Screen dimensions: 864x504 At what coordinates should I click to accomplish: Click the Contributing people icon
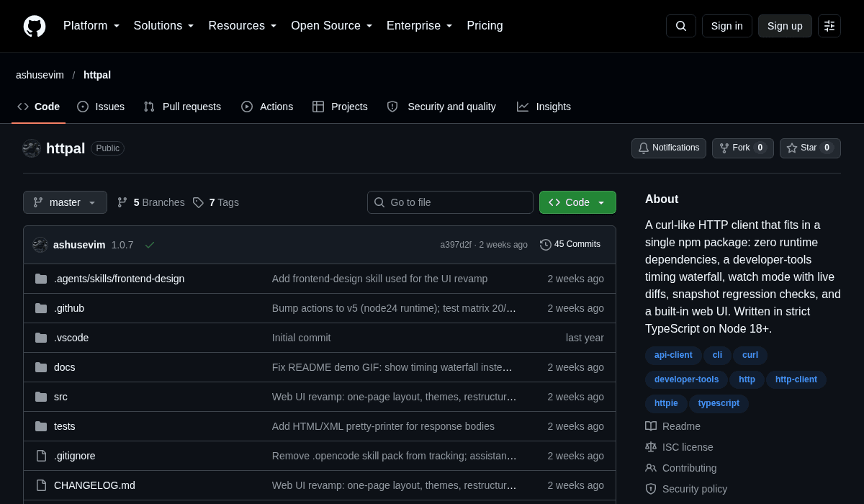coord(651,468)
